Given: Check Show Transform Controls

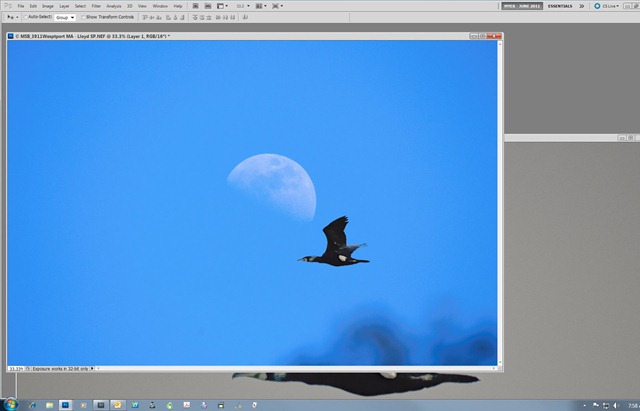Looking at the screenshot, I should click(83, 17).
